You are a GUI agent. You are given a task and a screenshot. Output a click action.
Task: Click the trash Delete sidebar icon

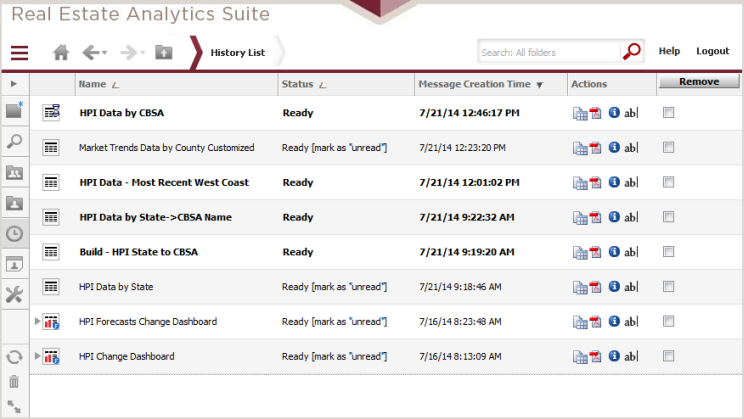click(14, 381)
